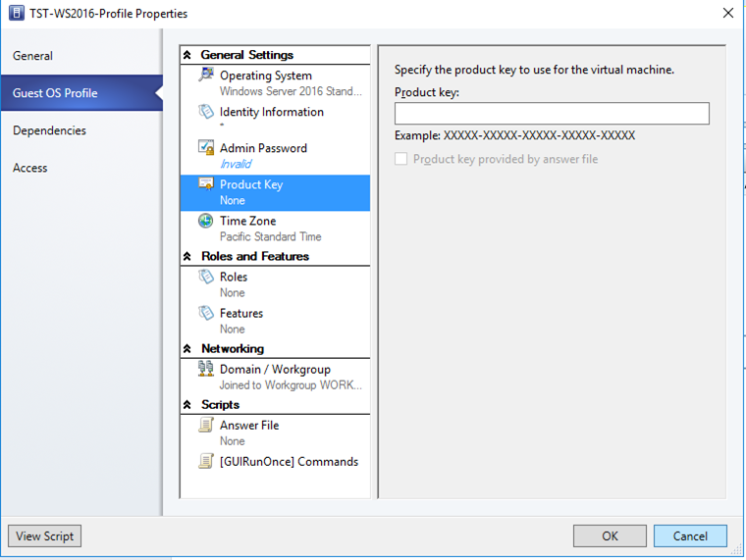Select the Time Zone setting

point(275,229)
